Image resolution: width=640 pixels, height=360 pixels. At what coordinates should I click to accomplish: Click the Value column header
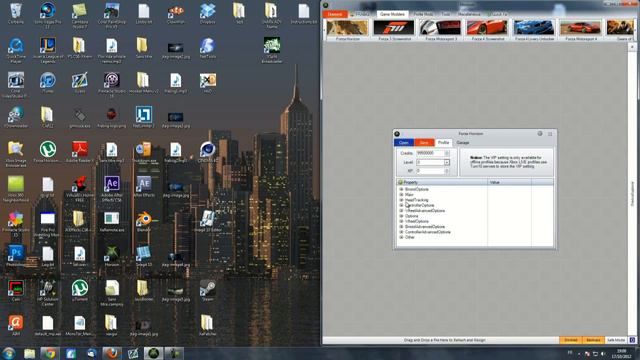pyautogui.click(x=509, y=182)
